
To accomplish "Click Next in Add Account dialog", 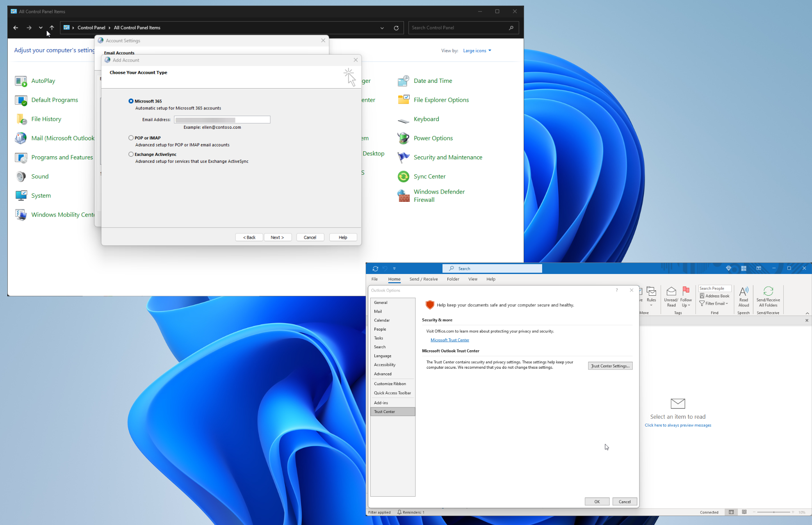I will click(278, 237).
